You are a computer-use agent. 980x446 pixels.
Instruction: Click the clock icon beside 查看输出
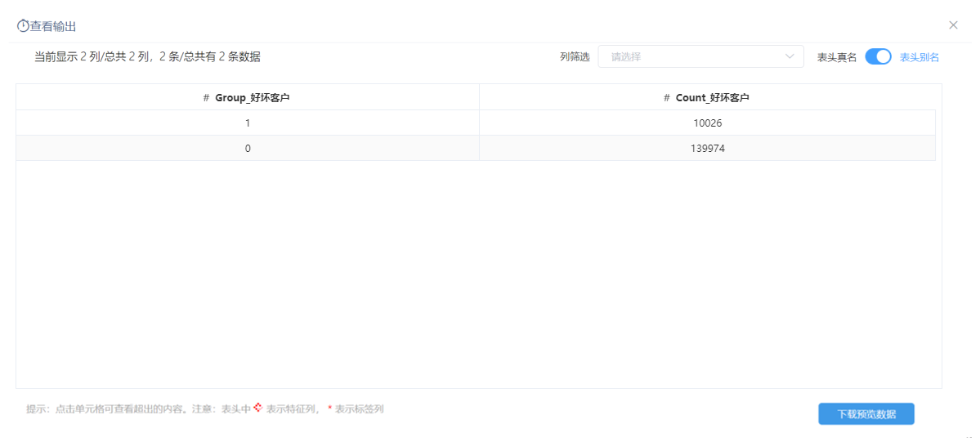pyautogui.click(x=23, y=25)
